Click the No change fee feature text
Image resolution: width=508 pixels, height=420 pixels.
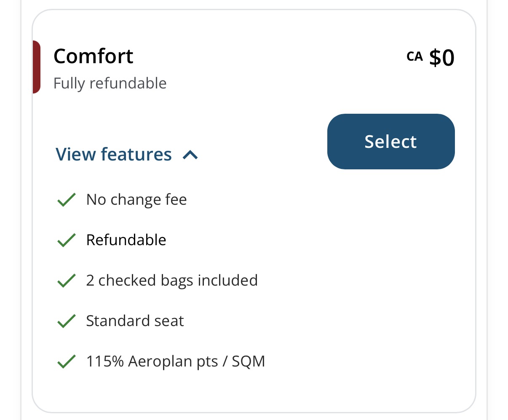(136, 200)
